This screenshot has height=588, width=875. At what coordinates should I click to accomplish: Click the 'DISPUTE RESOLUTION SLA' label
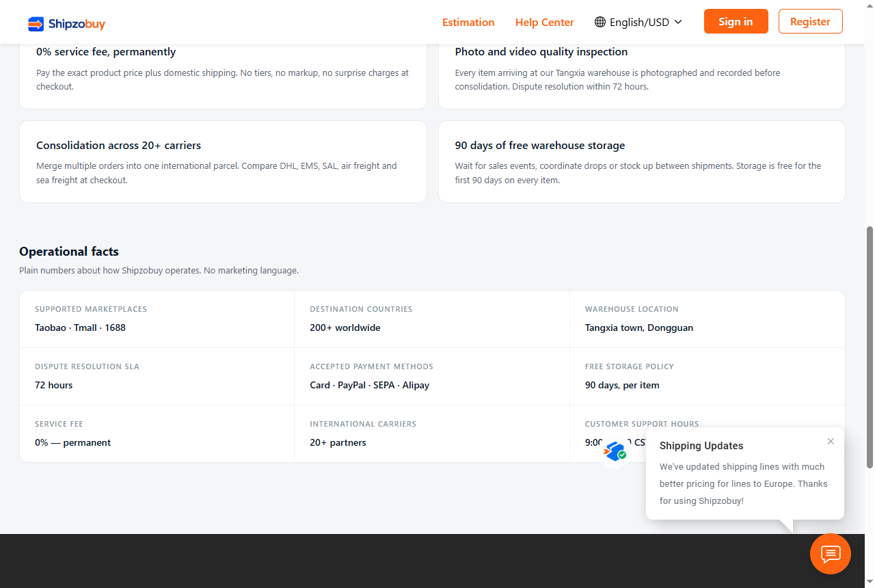point(87,366)
